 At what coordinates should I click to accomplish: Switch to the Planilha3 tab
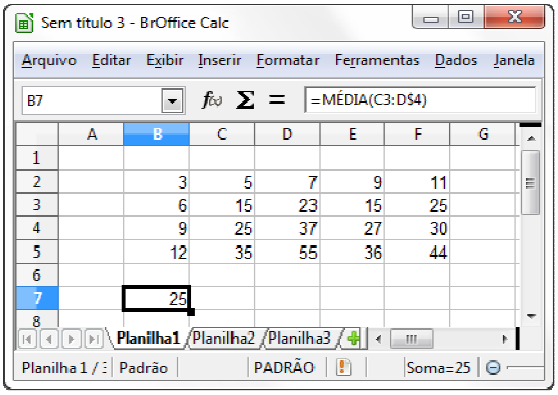coord(299,338)
